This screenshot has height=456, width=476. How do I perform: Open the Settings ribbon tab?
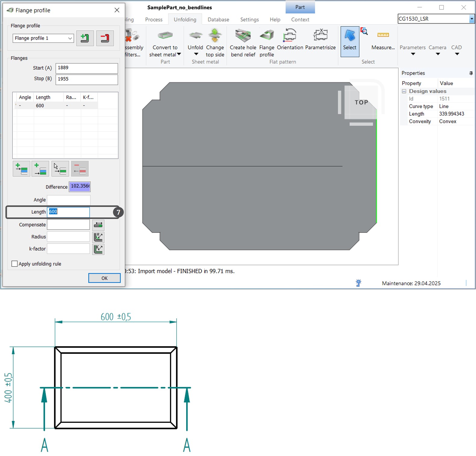coord(249,20)
